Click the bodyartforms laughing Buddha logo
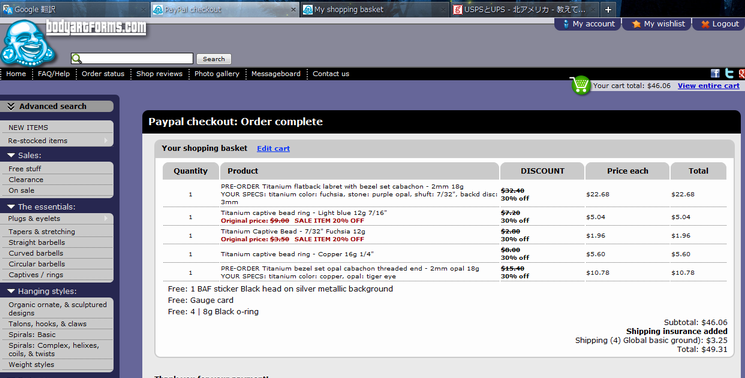Viewport: 745px width, 378px height. (x=28, y=43)
